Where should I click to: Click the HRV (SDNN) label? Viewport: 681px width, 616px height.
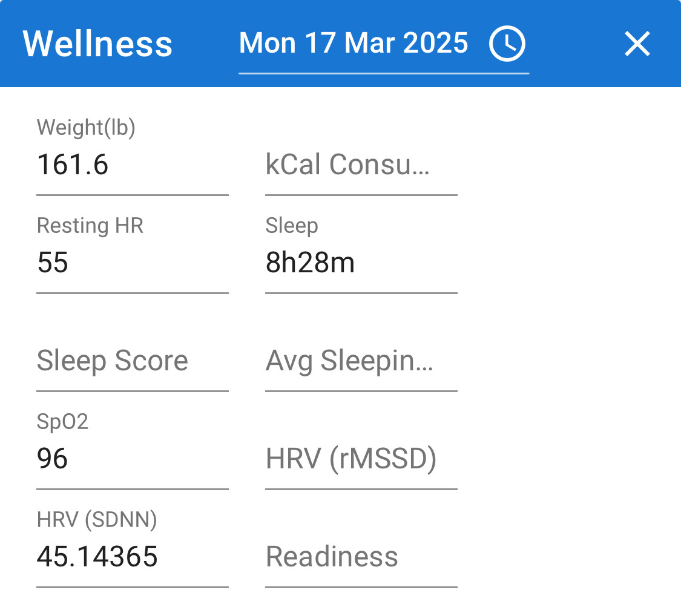tap(97, 520)
